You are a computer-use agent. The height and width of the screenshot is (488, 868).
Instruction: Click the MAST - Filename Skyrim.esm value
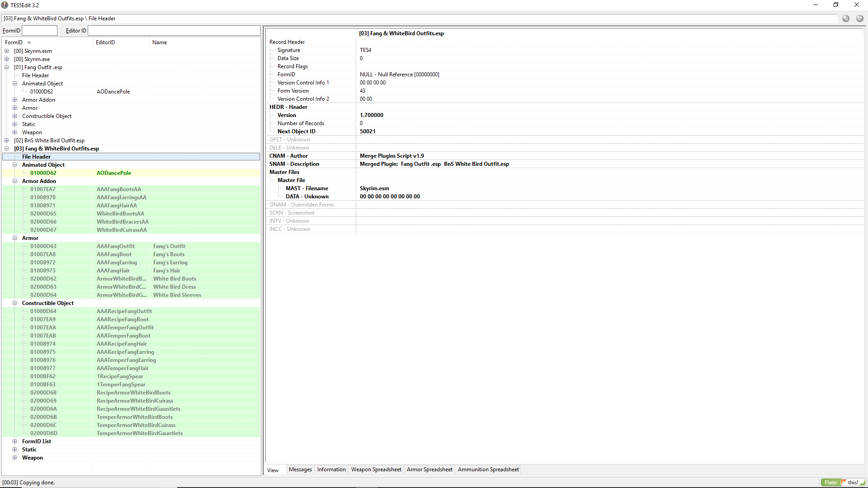click(374, 188)
